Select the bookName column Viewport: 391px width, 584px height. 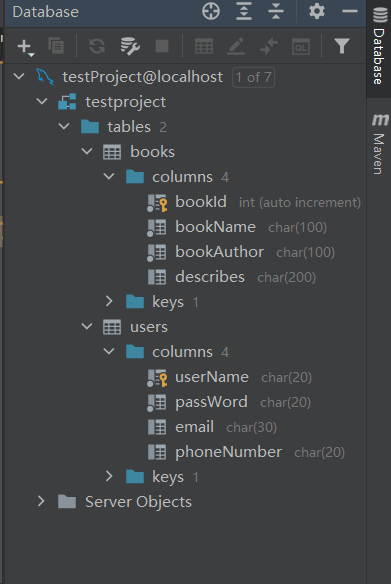215,227
